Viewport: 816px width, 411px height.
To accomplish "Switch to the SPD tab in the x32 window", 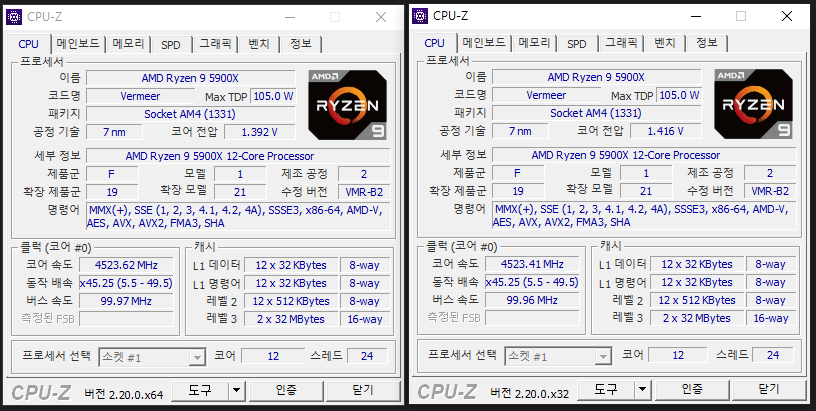I will point(577,44).
